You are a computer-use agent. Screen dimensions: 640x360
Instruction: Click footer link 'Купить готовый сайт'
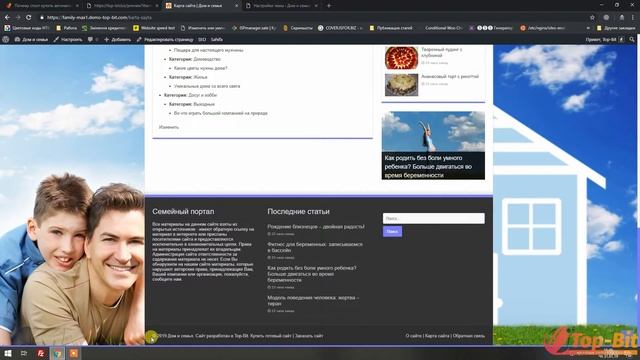pos(271,336)
